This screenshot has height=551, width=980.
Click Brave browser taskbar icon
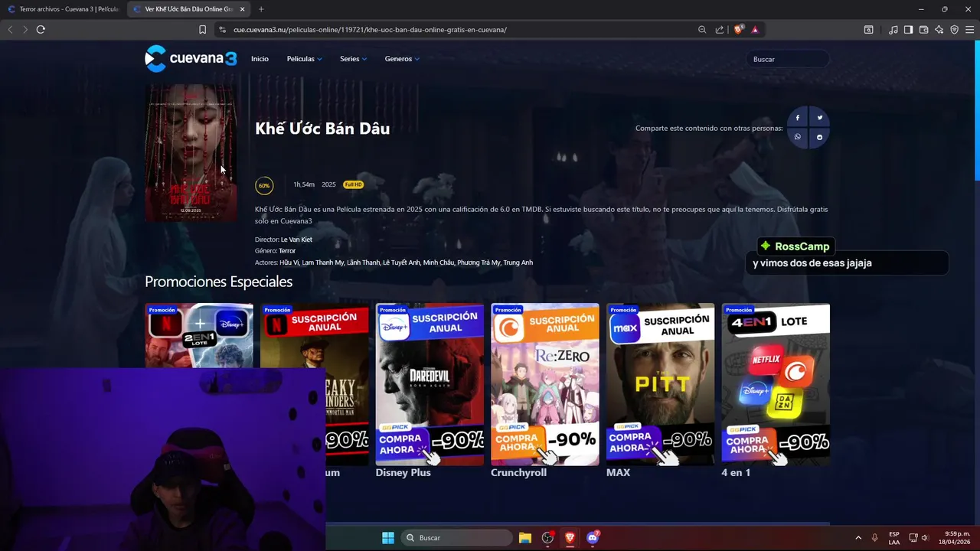[x=570, y=537]
